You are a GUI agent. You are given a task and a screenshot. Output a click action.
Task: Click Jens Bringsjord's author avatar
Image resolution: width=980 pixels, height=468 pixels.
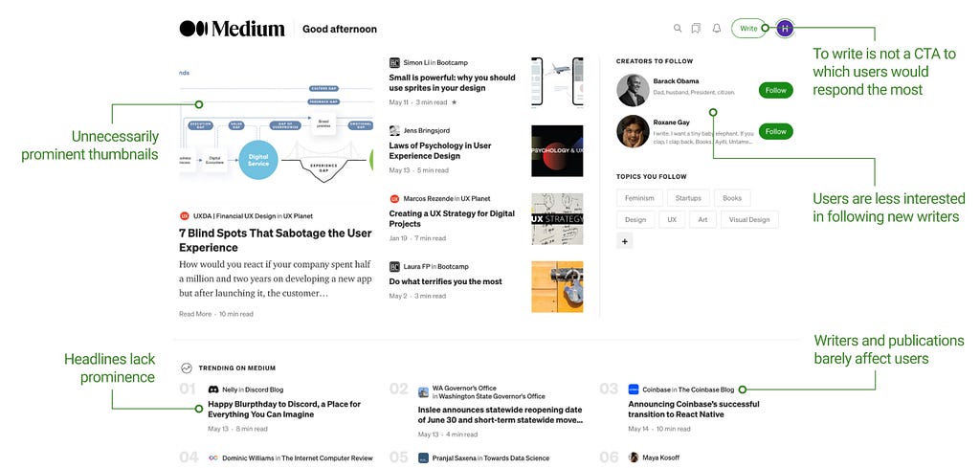point(394,130)
